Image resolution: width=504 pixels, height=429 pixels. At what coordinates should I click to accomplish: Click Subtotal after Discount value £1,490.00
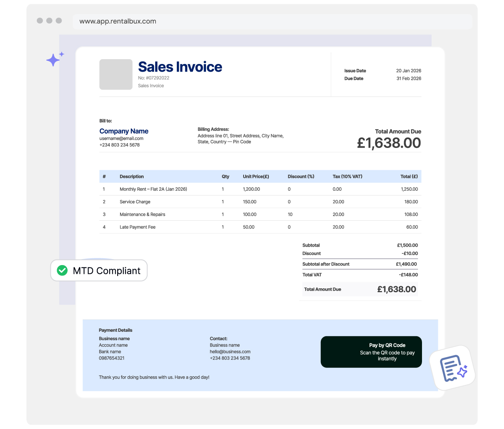(406, 264)
